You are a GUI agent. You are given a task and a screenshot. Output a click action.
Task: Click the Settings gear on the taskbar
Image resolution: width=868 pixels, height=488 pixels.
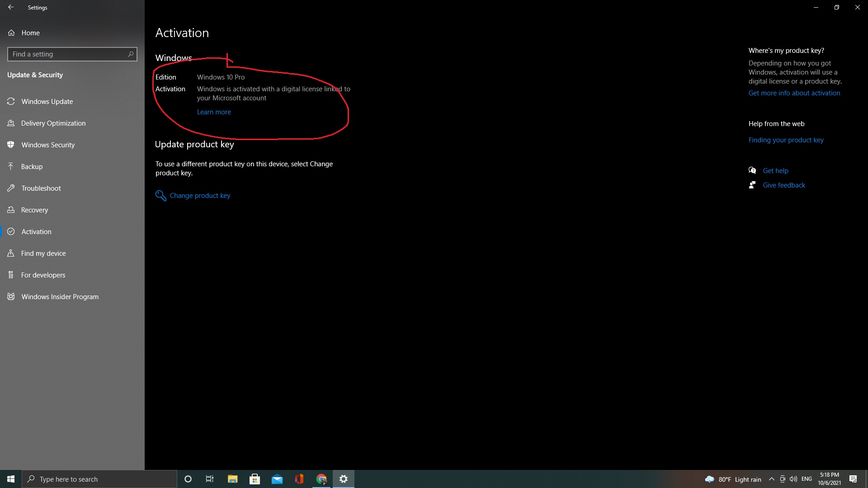(344, 479)
